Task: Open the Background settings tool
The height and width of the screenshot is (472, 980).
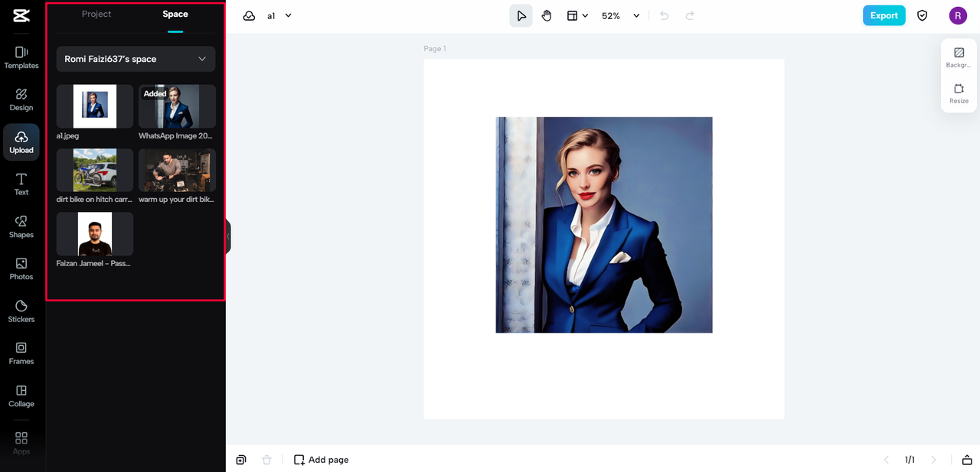Action: pyautogui.click(x=959, y=57)
